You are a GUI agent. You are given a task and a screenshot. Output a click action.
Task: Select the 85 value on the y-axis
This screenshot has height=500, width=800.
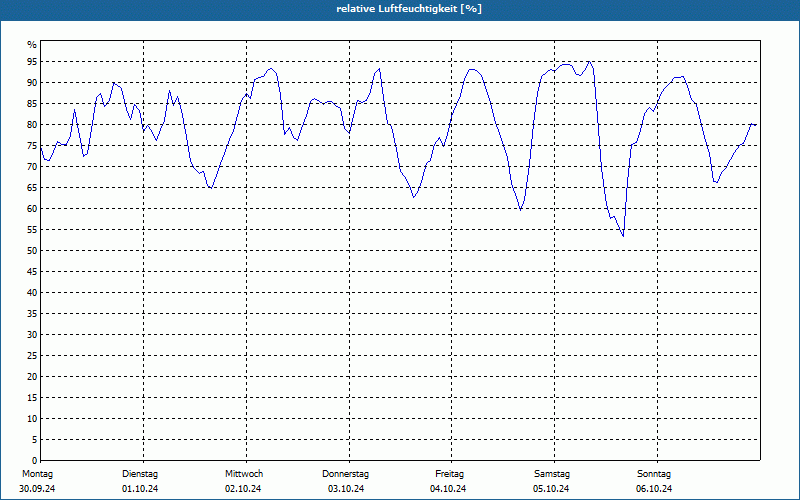[x=32, y=104]
